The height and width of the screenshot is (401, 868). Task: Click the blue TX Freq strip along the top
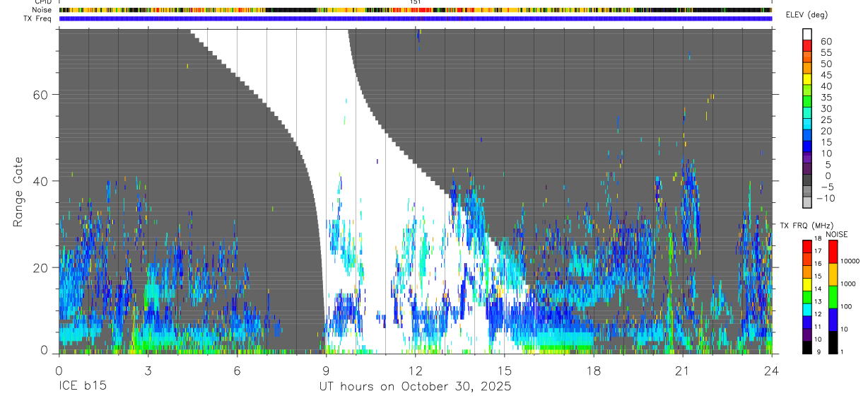(415, 18)
